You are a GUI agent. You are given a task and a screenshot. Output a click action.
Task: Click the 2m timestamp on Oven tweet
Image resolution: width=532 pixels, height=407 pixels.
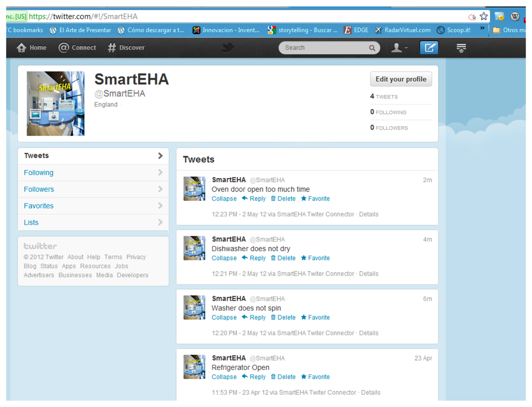pos(428,180)
